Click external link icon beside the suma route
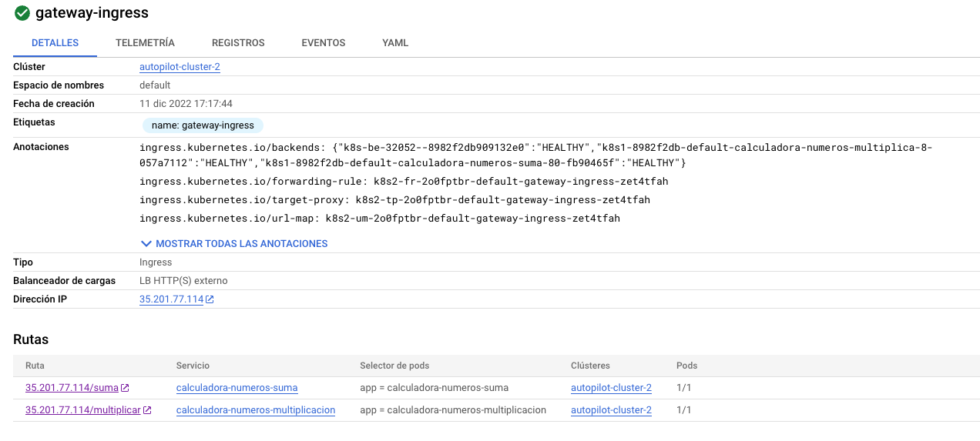 (126, 388)
